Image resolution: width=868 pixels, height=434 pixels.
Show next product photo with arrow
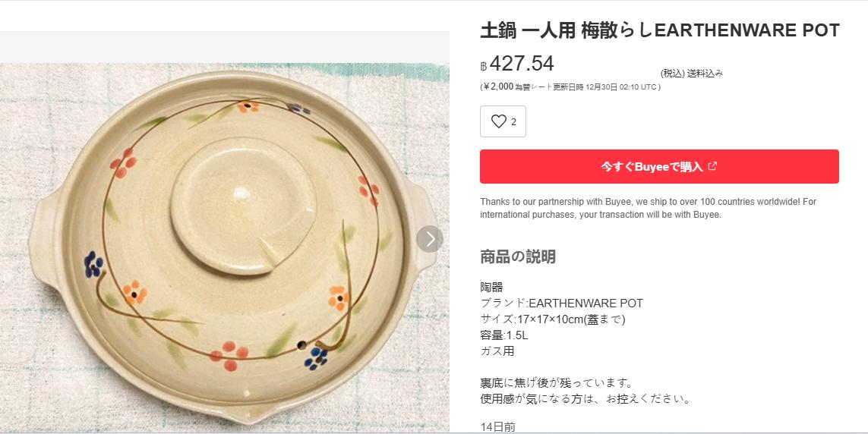430,239
